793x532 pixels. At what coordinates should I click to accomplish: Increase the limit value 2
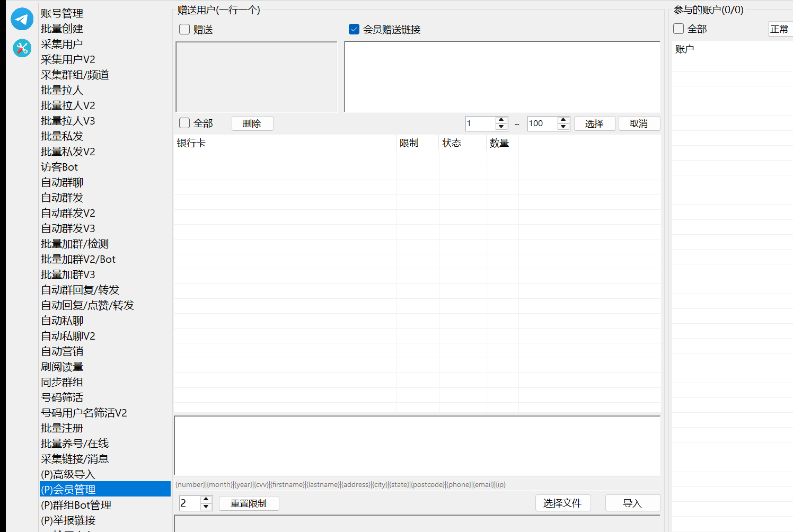206,500
